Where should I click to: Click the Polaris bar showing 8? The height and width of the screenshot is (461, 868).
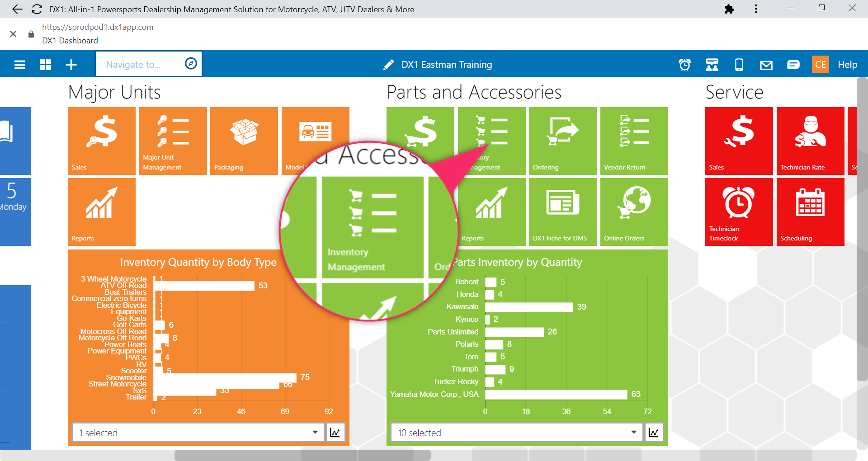(x=494, y=345)
